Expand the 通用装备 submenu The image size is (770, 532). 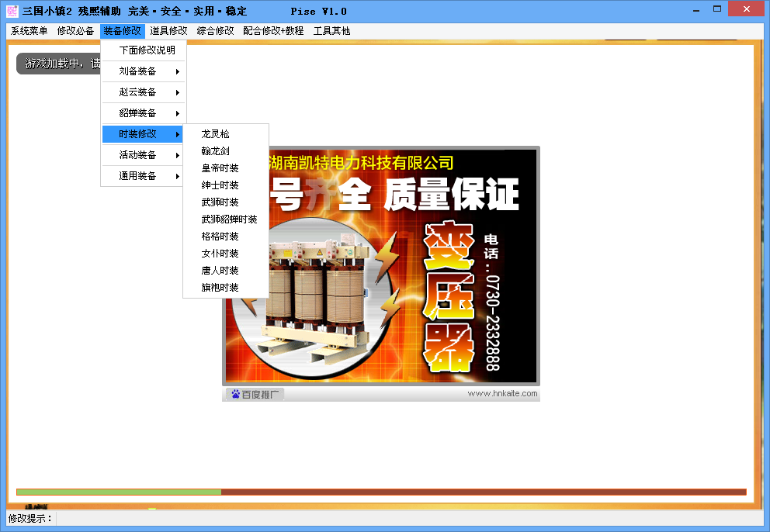pos(144,176)
